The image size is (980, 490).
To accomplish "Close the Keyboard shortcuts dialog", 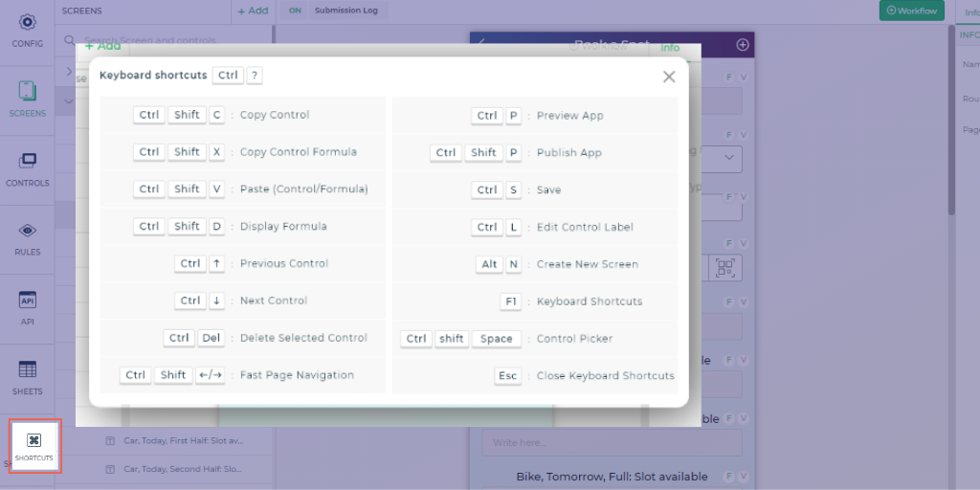I will point(669,77).
